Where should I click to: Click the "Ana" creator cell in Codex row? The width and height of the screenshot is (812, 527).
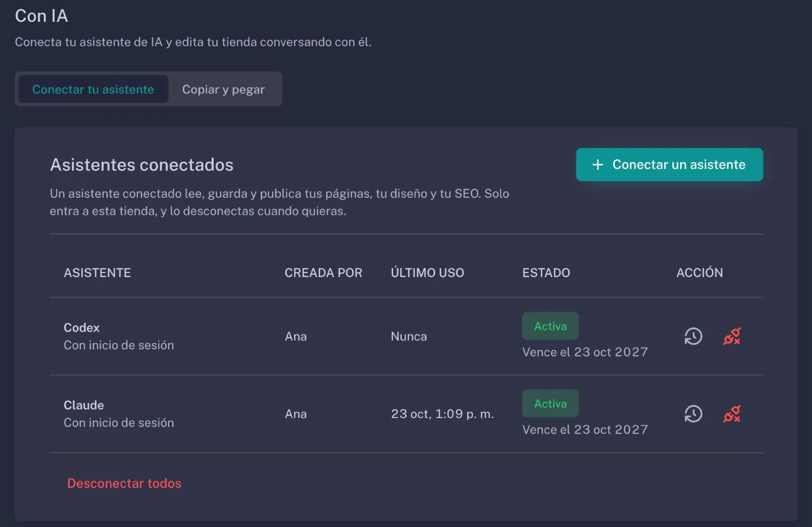click(296, 336)
